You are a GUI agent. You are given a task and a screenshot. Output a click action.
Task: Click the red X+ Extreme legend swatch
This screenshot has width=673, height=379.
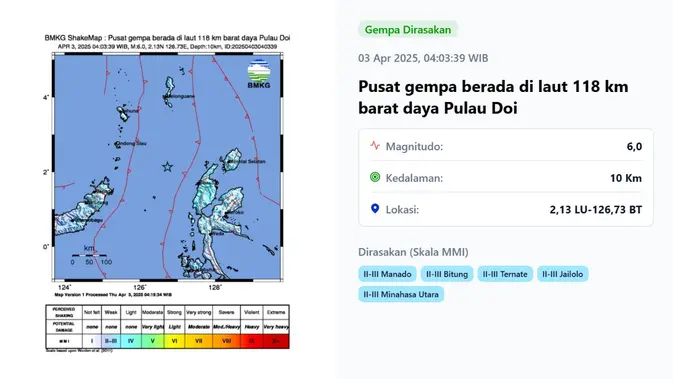(276, 341)
